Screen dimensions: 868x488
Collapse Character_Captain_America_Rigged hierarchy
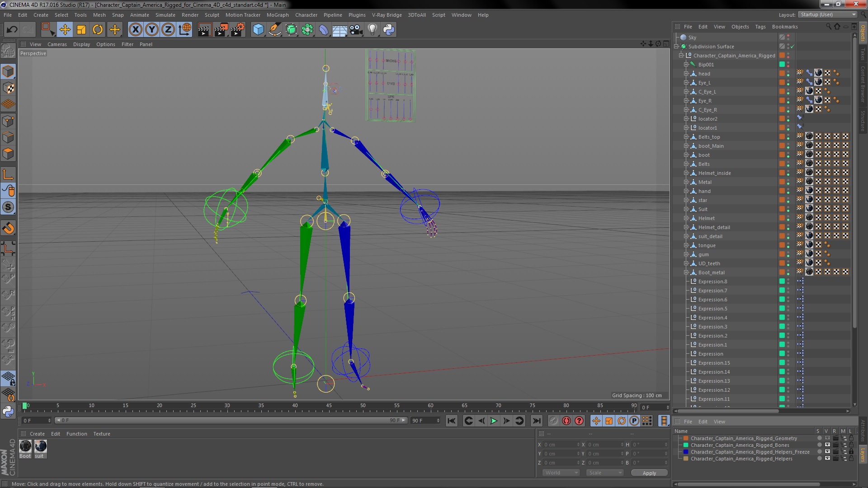click(x=681, y=56)
